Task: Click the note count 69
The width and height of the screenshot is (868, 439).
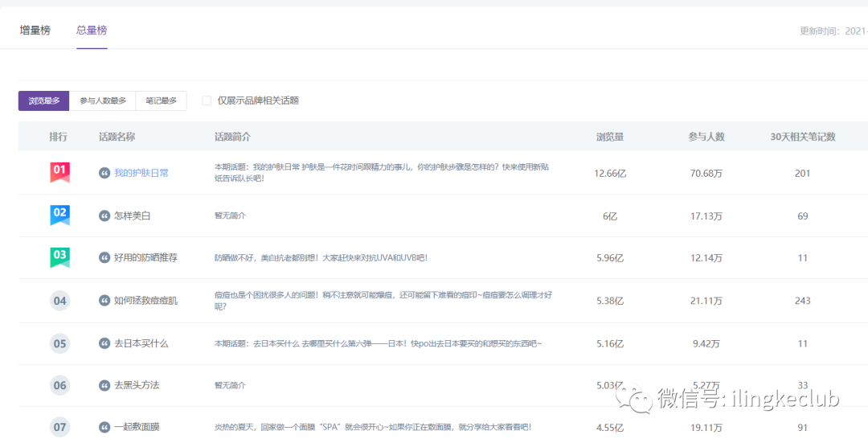Action: [803, 216]
